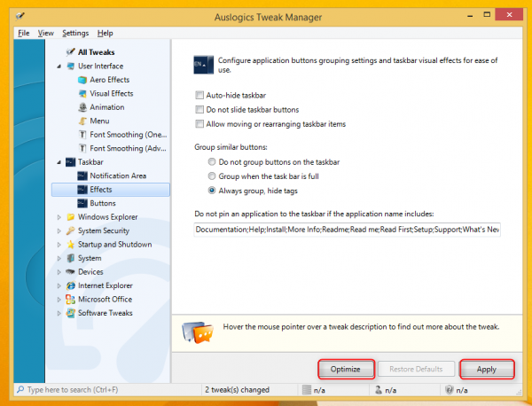Open the Settings menu
Screen dimensions: 532x406
(75, 33)
